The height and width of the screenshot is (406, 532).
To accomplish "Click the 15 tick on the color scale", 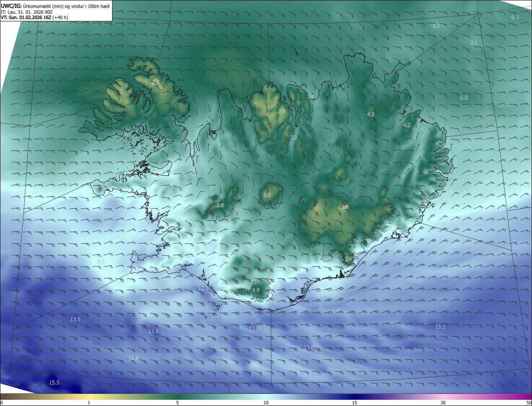I will [x=355, y=403].
